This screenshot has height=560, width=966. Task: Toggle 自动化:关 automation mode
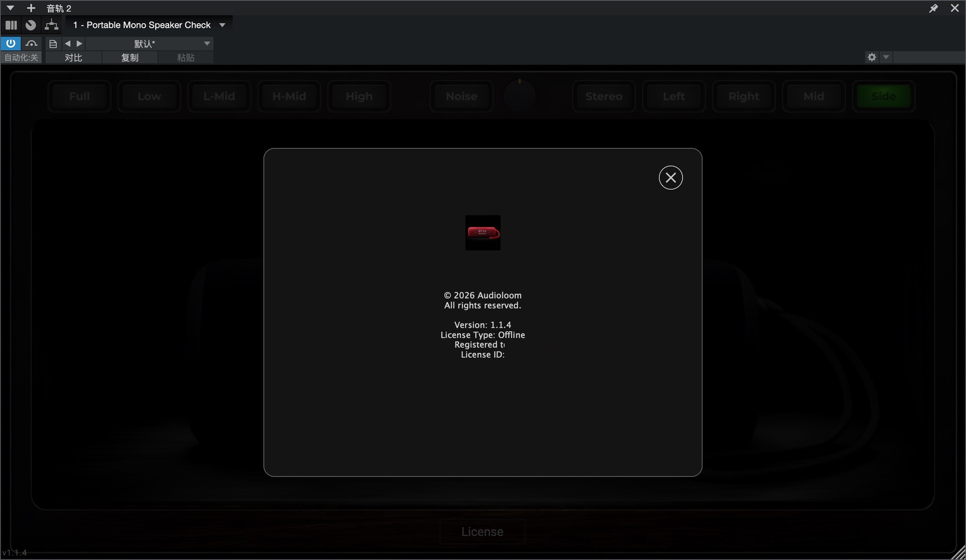pos(21,57)
